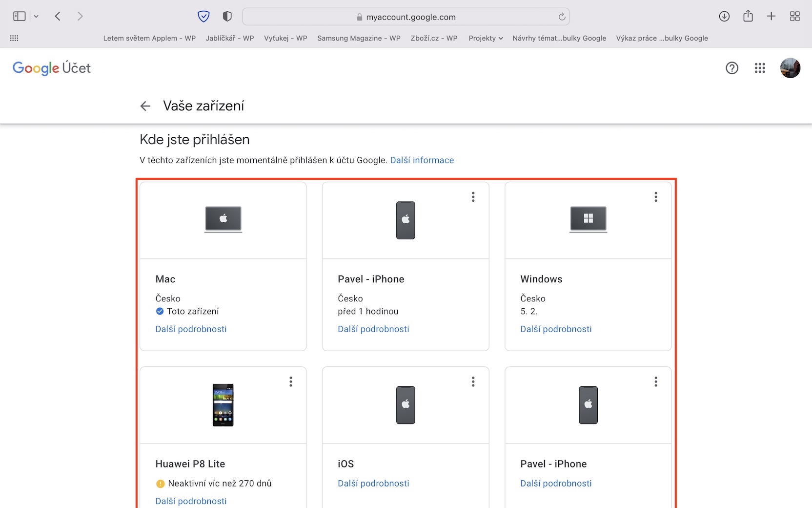Click the Safari share icon
Image resolution: width=812 pixels, height=508 pixels.
click(x=748, y=17)
